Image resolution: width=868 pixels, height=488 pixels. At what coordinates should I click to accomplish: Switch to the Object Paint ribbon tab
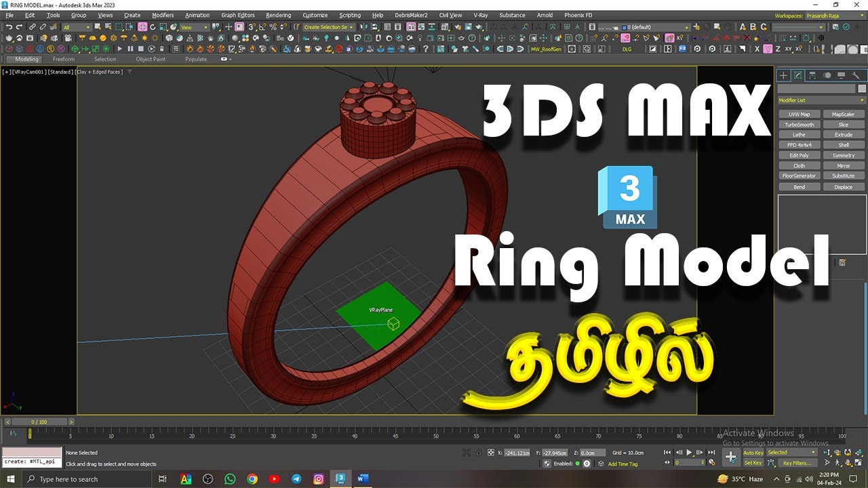click(x=151, y=59)
